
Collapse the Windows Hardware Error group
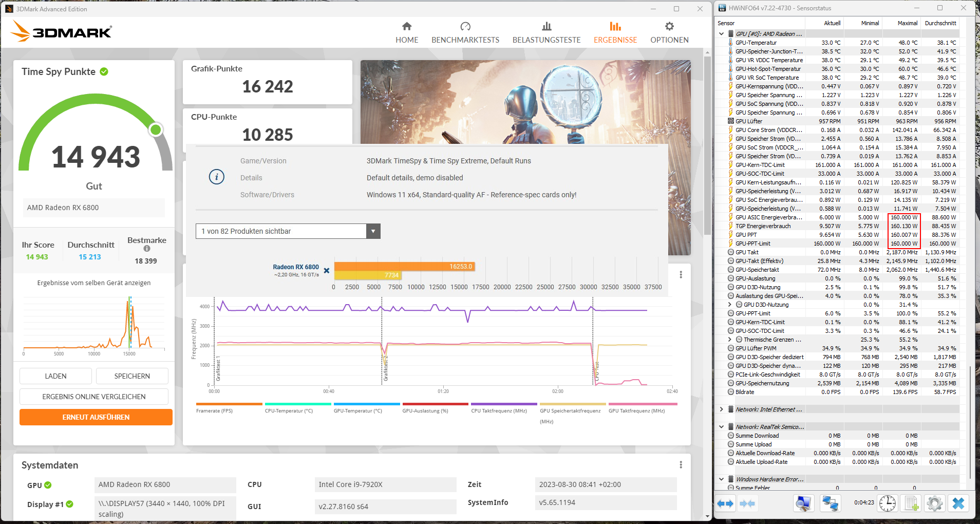722,479
